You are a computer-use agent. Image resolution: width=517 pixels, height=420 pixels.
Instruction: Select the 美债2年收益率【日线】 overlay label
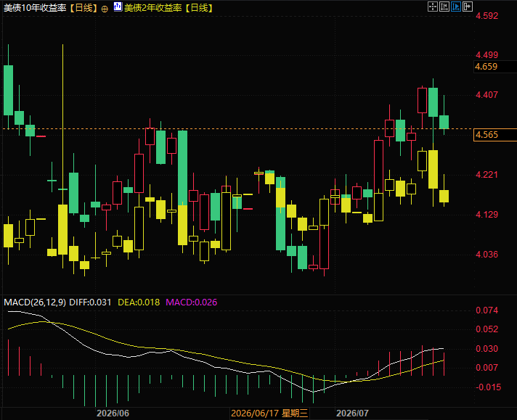168,8
